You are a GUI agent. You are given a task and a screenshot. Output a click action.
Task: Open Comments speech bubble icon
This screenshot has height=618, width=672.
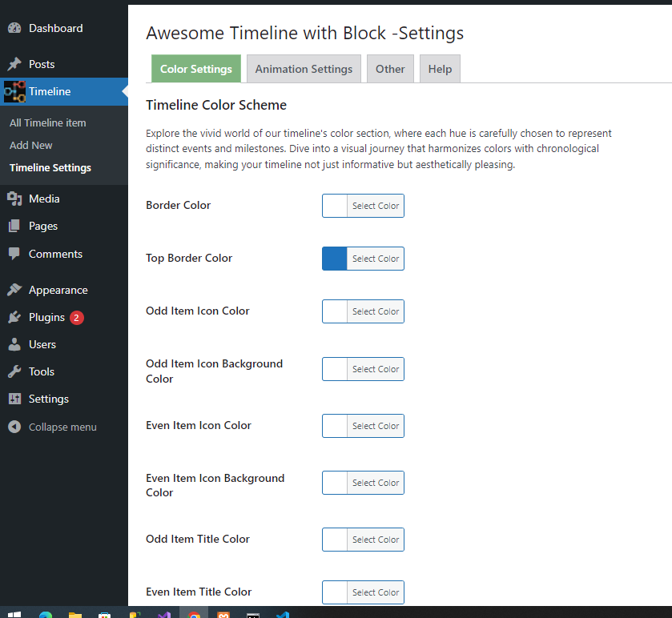coord(14,254)
